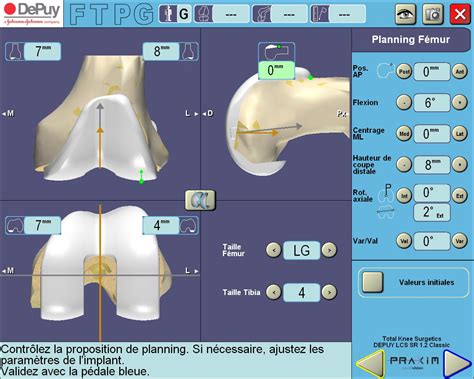Close the application with red X
This screenshot has width=474, height=379.
[x=460, y=14]
